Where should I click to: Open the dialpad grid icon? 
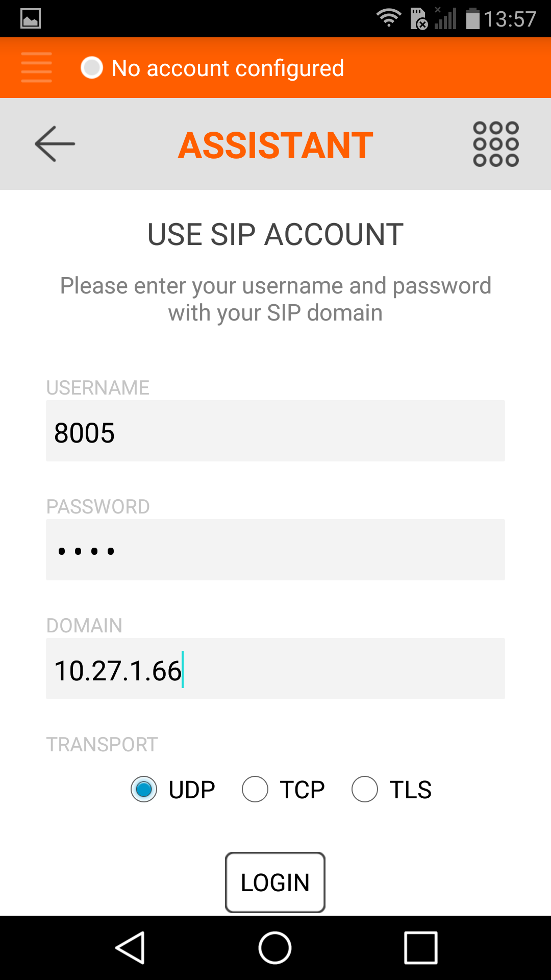[495, 144]
